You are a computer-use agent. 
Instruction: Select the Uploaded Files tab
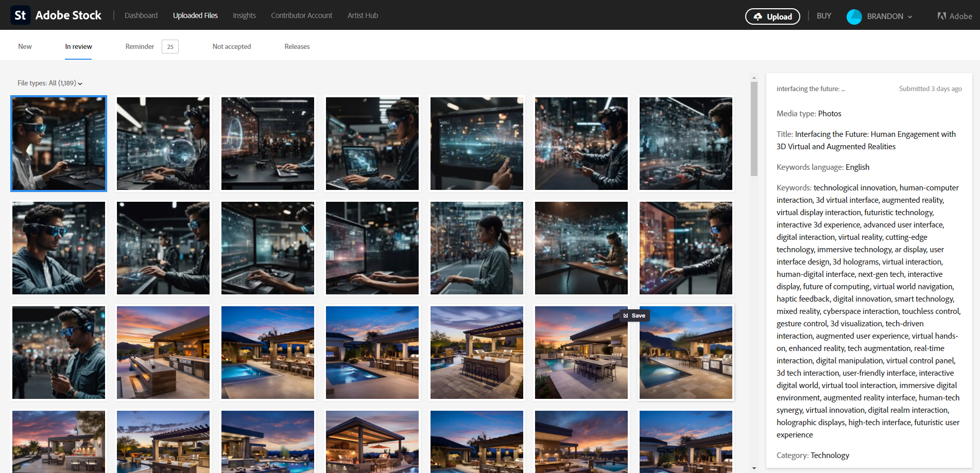tap(195, 15)
